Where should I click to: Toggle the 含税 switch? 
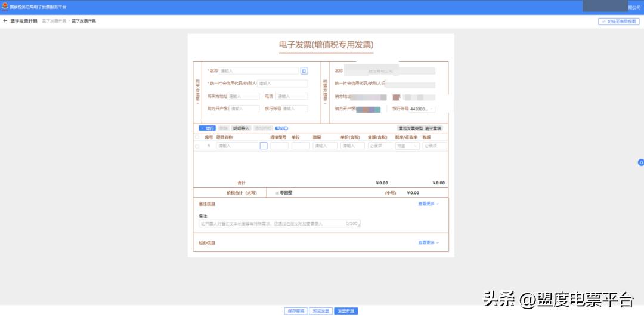pos(281,128)
